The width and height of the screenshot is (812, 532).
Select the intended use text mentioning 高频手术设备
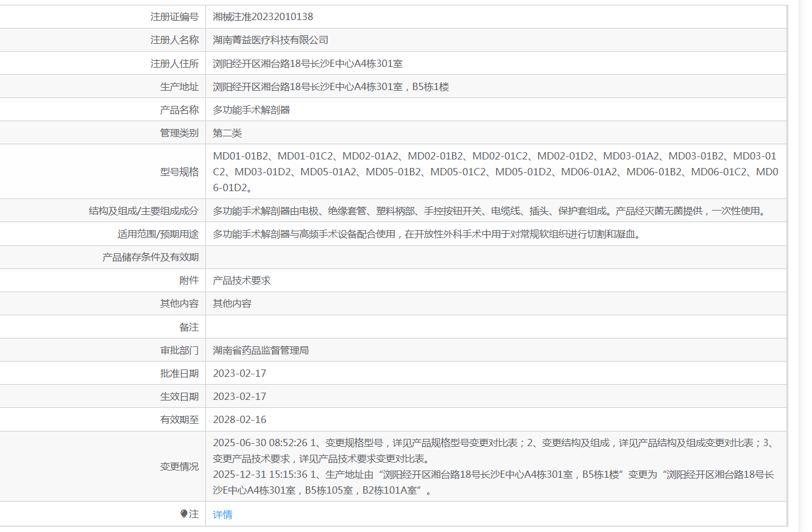pos(426,234)
